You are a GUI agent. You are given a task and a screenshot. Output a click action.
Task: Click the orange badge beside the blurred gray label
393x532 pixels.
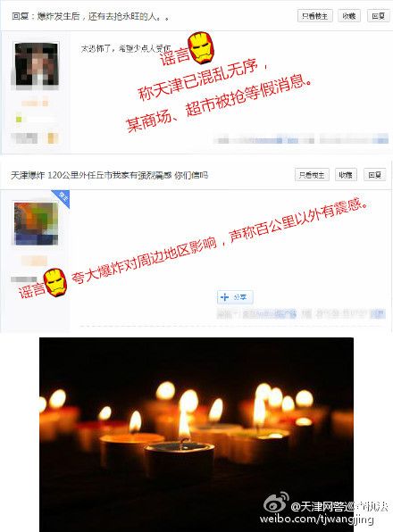click(53, 138)
